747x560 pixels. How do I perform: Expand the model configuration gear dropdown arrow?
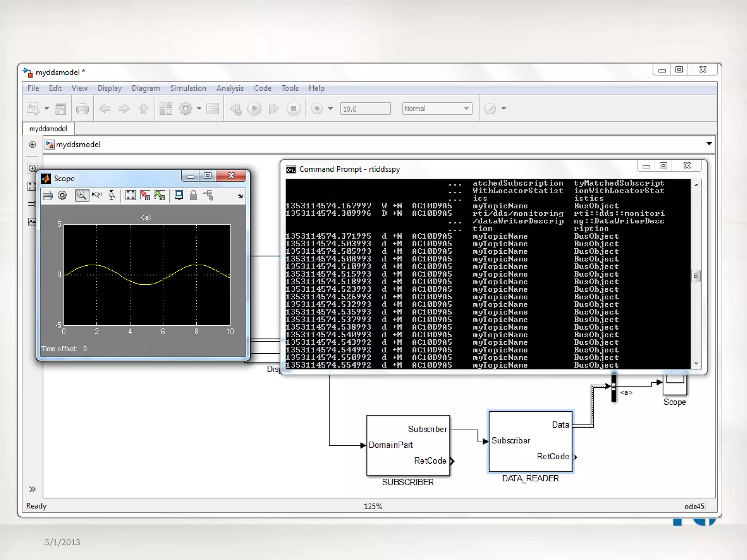point(199,109)
